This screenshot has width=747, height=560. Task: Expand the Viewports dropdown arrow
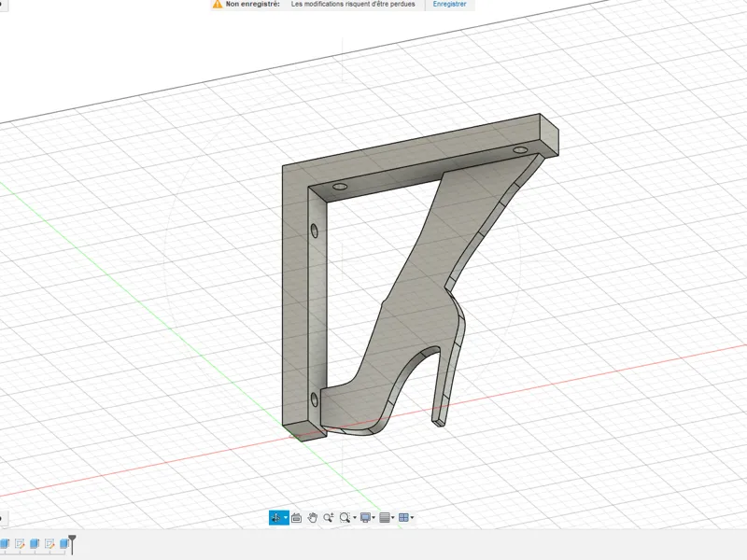pos(412,518)
